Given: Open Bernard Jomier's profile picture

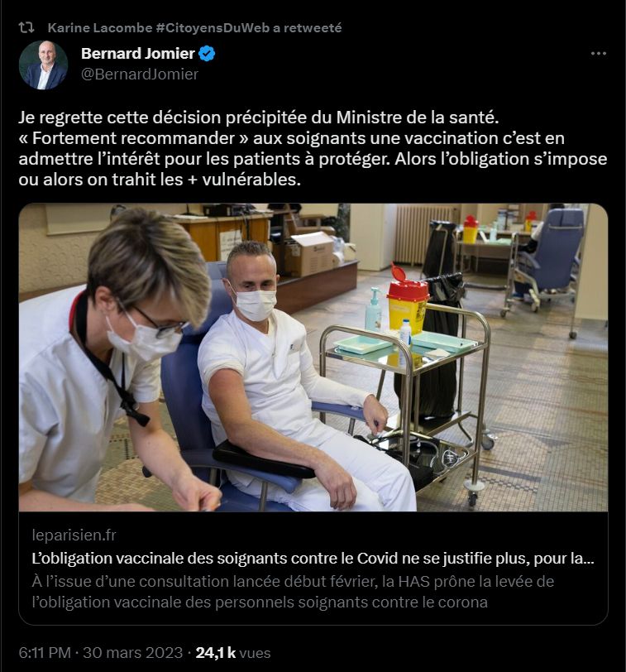Looking at the screenshot, I should 43,65.
